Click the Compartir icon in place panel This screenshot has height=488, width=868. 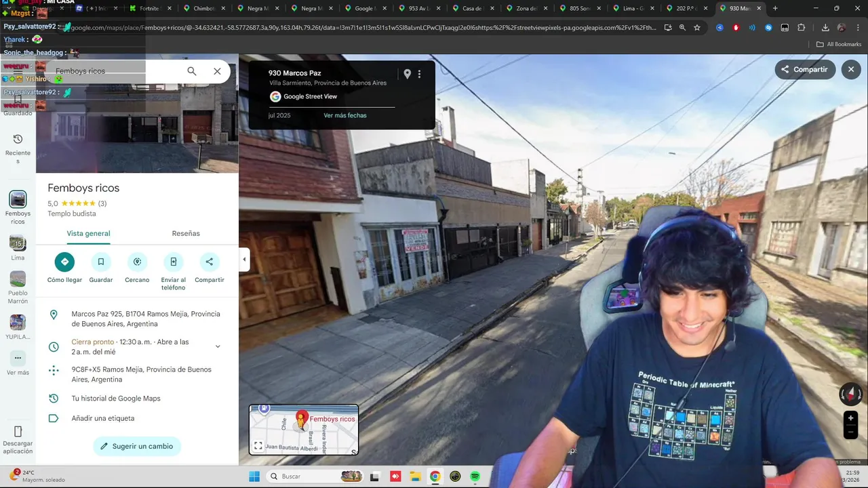click(x=209, y=262)
